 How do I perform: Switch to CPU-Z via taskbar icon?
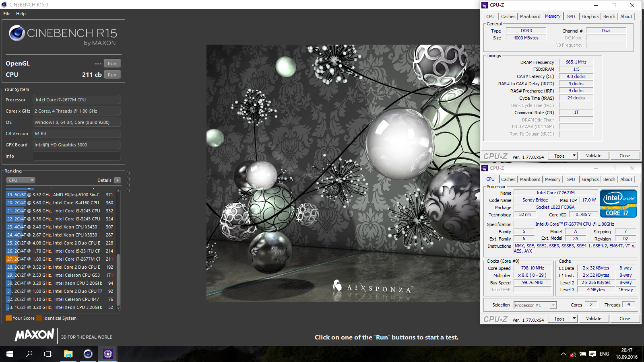pos(107,354)
